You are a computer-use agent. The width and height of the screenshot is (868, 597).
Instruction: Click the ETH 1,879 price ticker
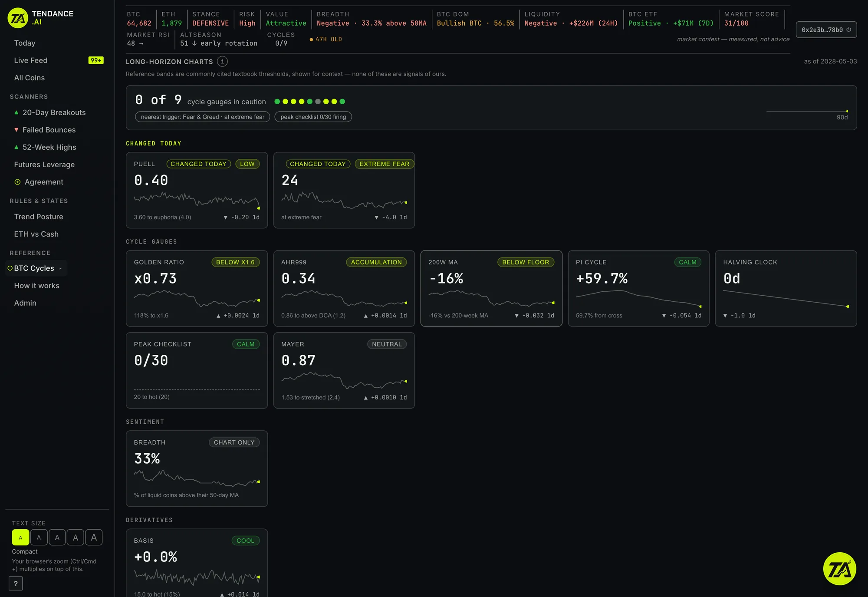point(171,19)
